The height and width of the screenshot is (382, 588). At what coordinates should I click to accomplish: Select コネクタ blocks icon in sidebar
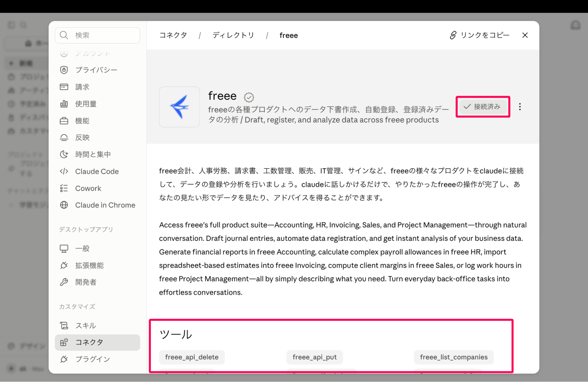[x=64, y=342]
